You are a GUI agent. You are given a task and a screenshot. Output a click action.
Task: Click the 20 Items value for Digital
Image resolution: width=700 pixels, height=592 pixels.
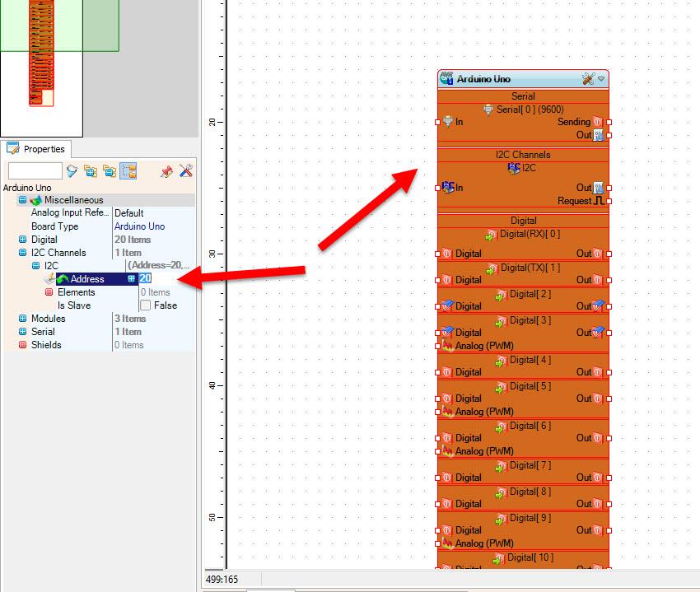pos(133,240)
